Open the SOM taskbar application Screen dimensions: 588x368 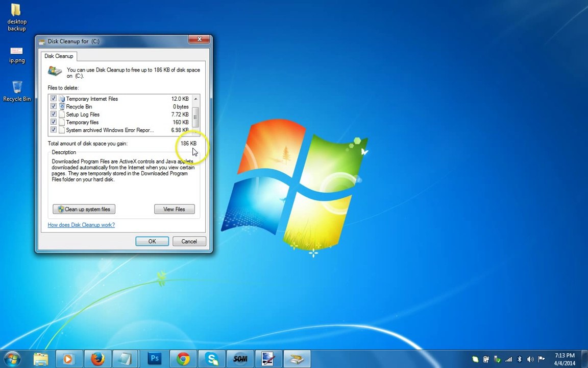240,359
